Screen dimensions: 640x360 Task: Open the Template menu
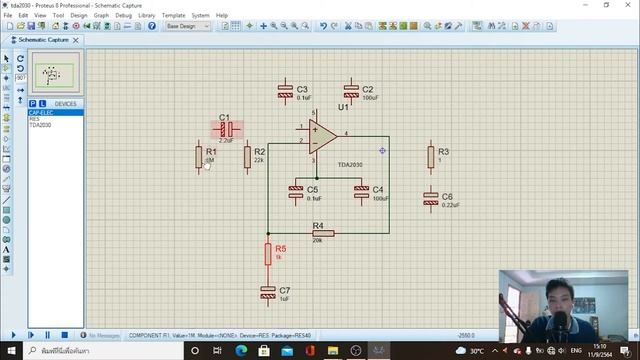click(173, 16)
